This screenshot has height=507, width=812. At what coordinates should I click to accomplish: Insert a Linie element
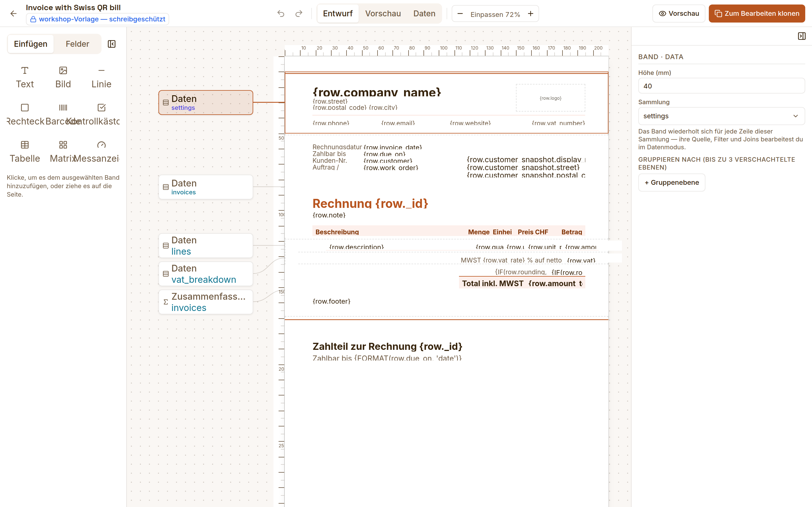coord(101,77)
